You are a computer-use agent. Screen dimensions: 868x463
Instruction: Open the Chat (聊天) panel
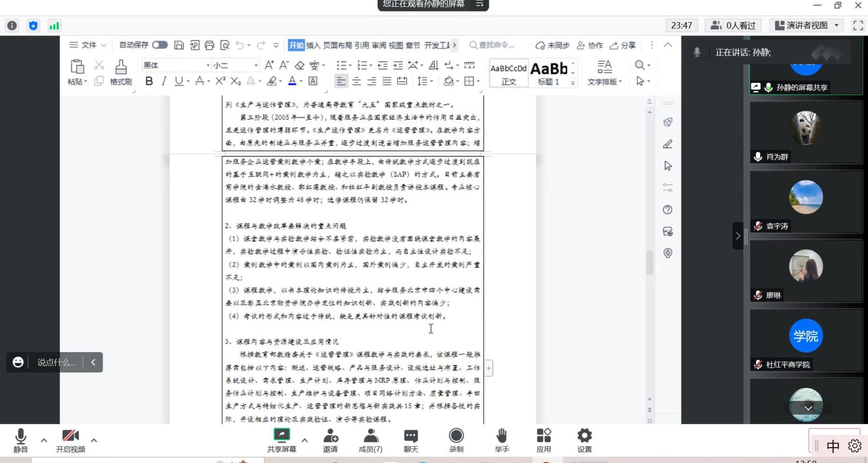[x=411, y=440]
